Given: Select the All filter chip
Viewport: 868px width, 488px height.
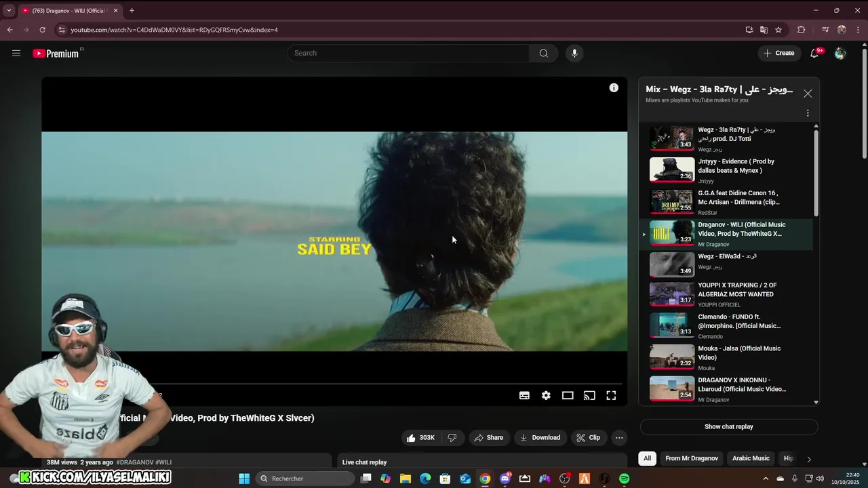Looking at the screenshot, I should pyautogui.click(x=647, y=458).
